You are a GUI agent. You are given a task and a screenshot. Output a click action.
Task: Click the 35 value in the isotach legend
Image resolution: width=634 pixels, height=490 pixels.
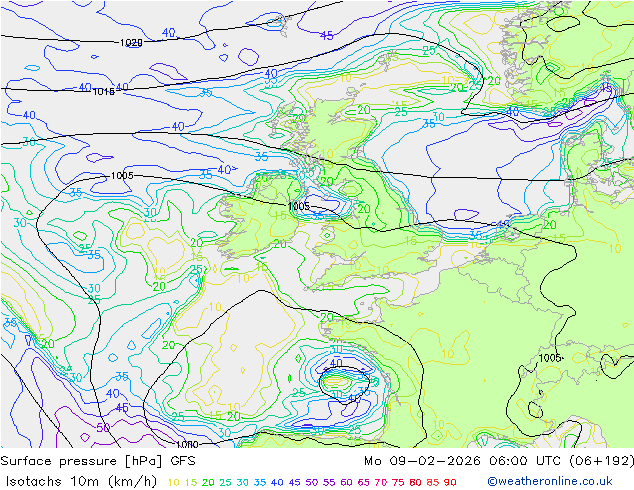[260, 482]
